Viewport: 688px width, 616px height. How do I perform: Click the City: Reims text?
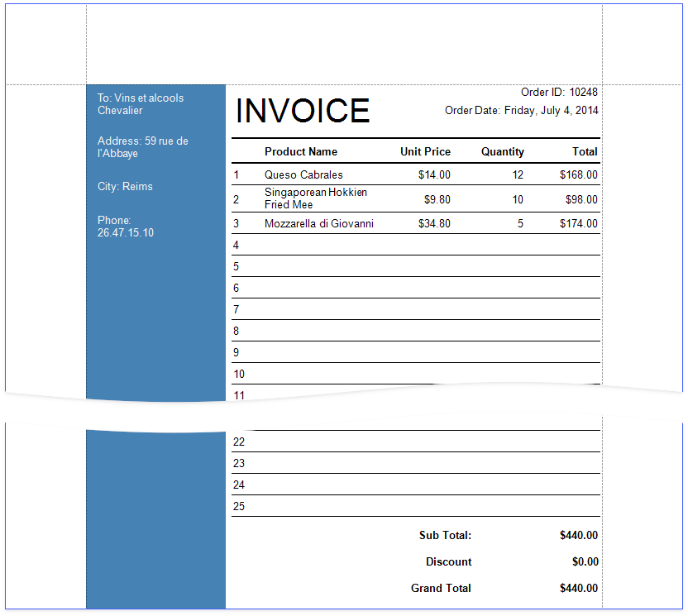pos(125,186)
